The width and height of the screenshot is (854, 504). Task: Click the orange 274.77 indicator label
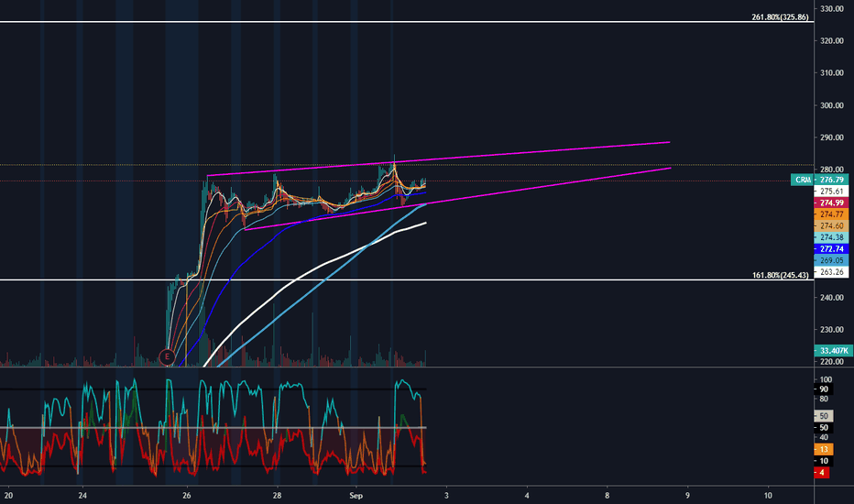[831, 214]
